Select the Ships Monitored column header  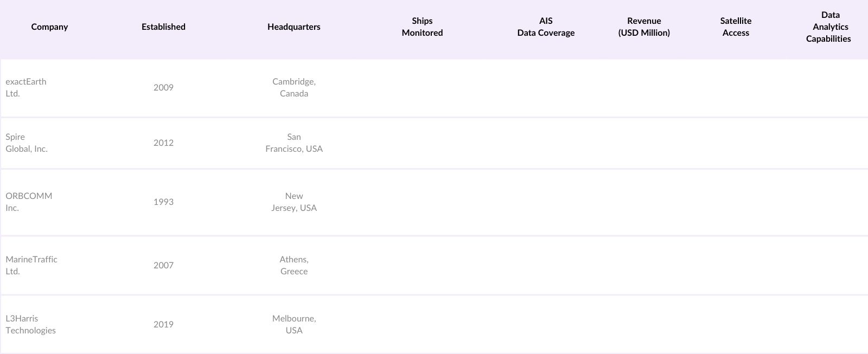point(422,27)
